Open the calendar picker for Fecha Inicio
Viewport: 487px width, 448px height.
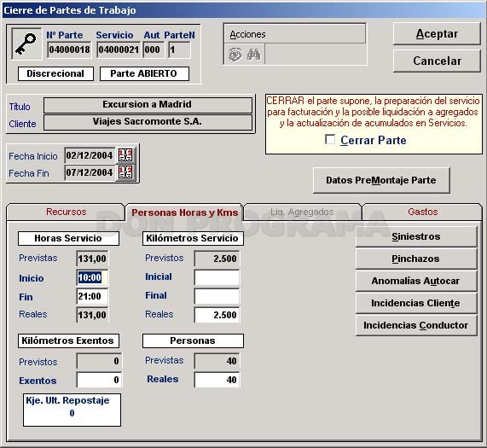[125, 155]
